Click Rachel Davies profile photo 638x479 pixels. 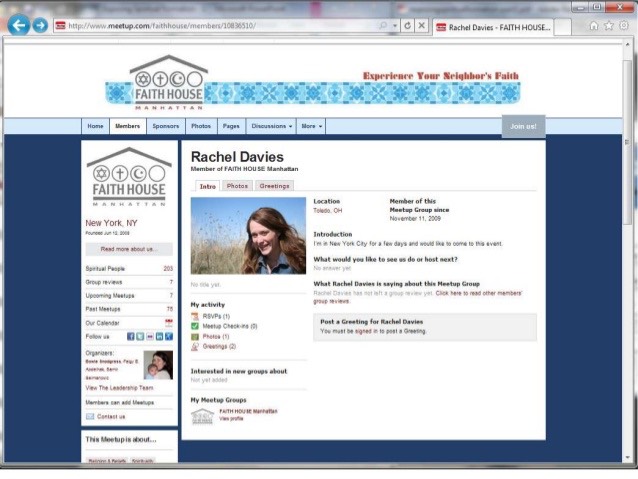pos(248,236)
